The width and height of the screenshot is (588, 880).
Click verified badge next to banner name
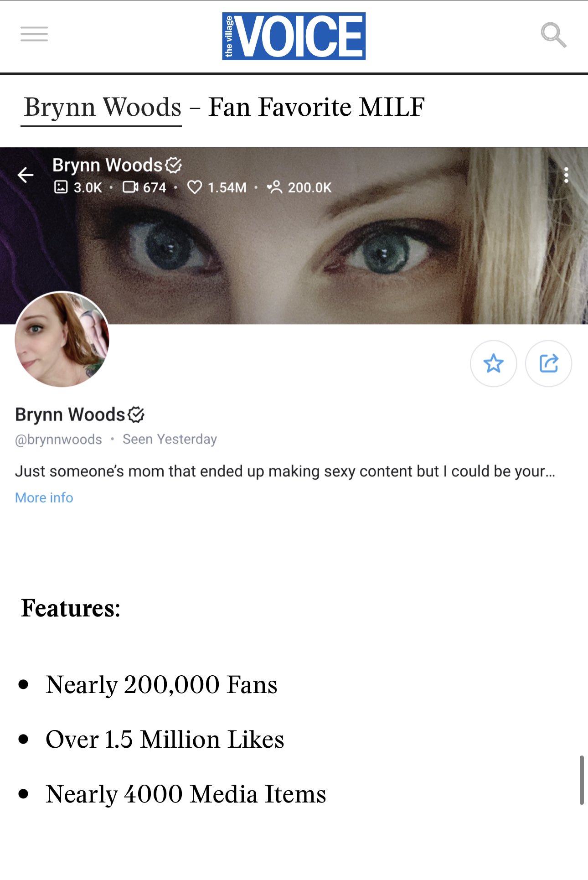click(173, 165)
